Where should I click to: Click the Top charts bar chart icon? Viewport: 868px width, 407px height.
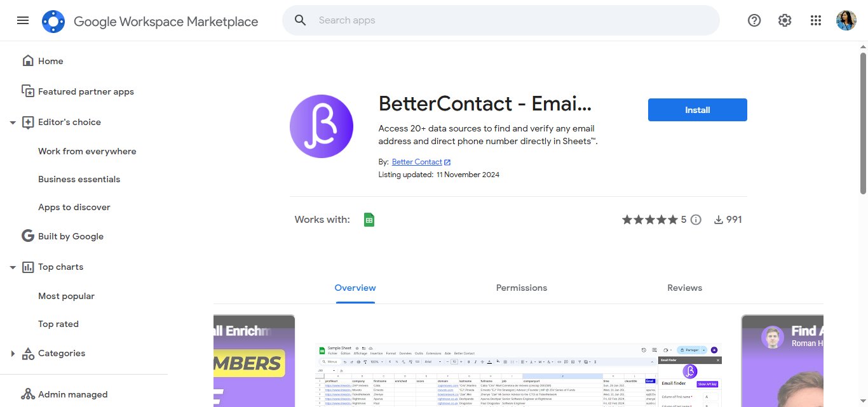click(x=28, y=267)
